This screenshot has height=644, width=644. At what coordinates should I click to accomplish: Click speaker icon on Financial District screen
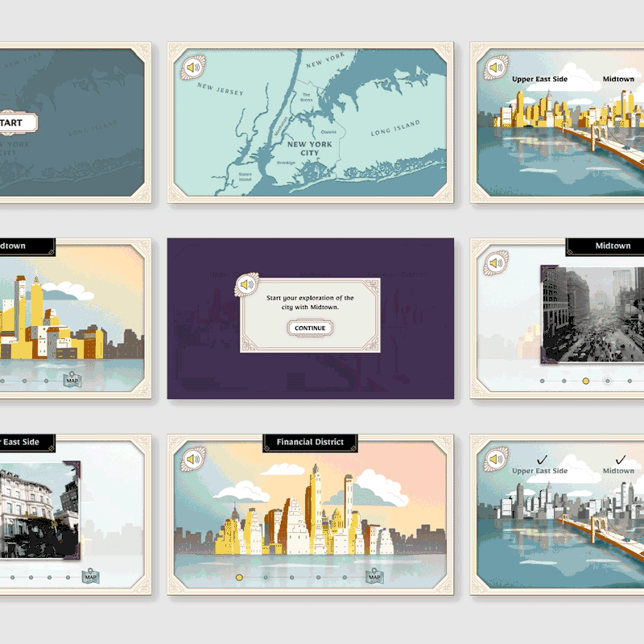192,459
